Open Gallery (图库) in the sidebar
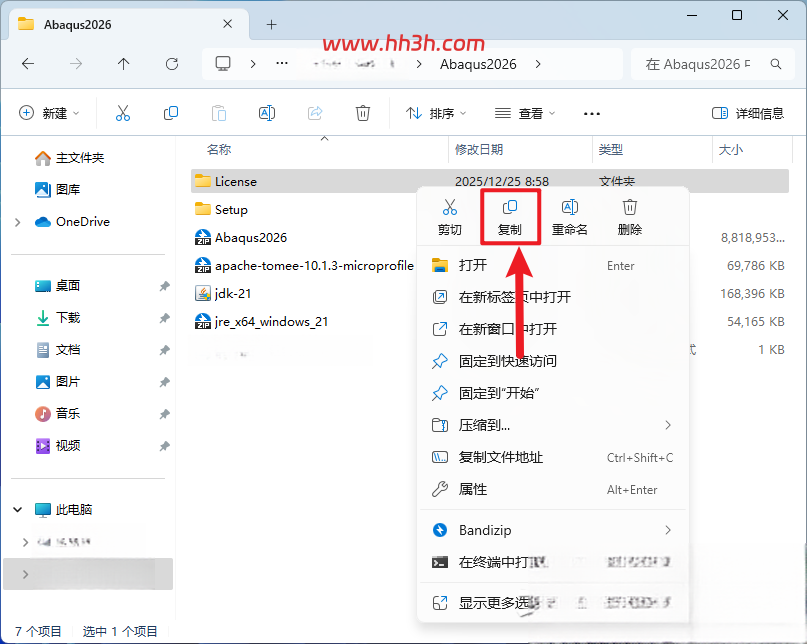The image size is (807, 644). click(x=57, y=189)
